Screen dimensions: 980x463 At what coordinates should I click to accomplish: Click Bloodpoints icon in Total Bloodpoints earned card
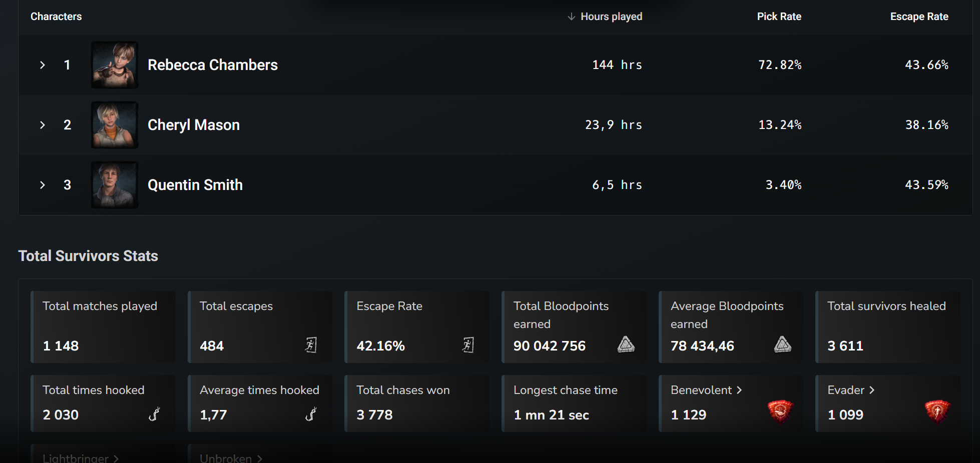click(626, 344)
